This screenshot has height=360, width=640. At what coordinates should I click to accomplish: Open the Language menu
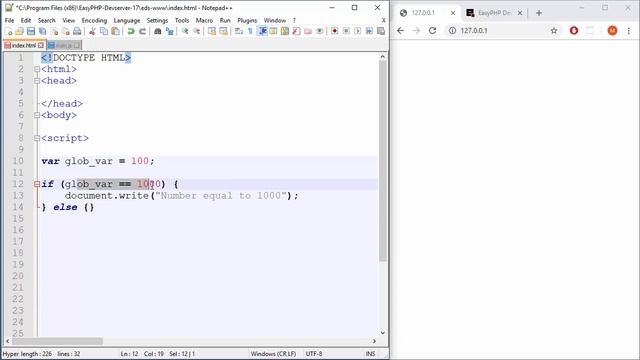click(x=127, y=20)
